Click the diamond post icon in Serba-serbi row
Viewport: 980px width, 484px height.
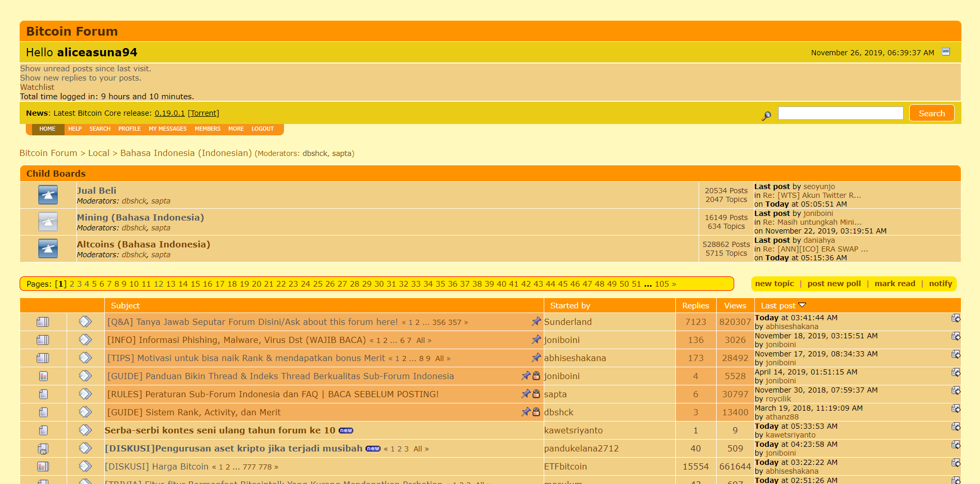tap(85, 430)
